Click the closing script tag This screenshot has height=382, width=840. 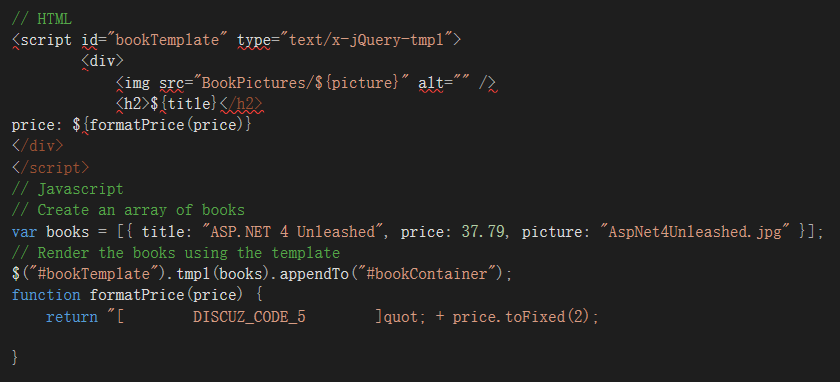tap(50, 168)
